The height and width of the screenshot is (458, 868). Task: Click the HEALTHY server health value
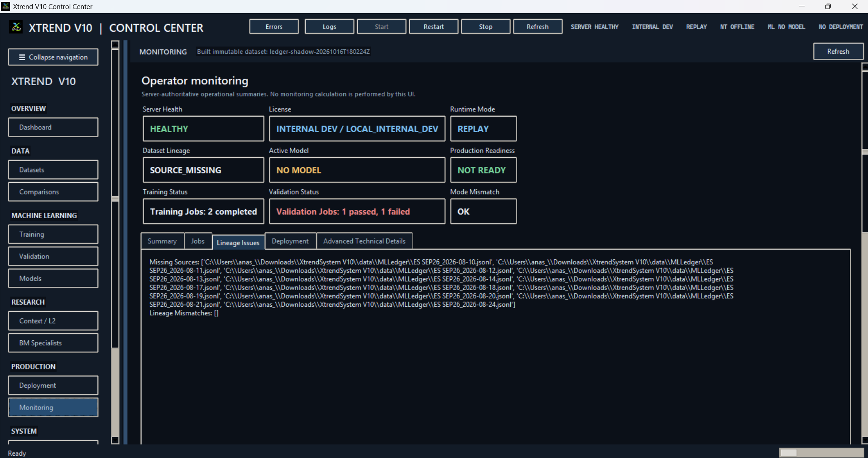(x=203, y=129)
